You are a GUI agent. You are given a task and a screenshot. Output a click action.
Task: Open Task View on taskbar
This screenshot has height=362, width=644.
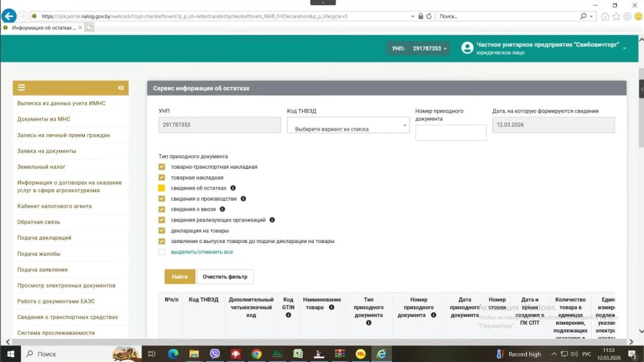pyautogui.click(x=152, y=354)
